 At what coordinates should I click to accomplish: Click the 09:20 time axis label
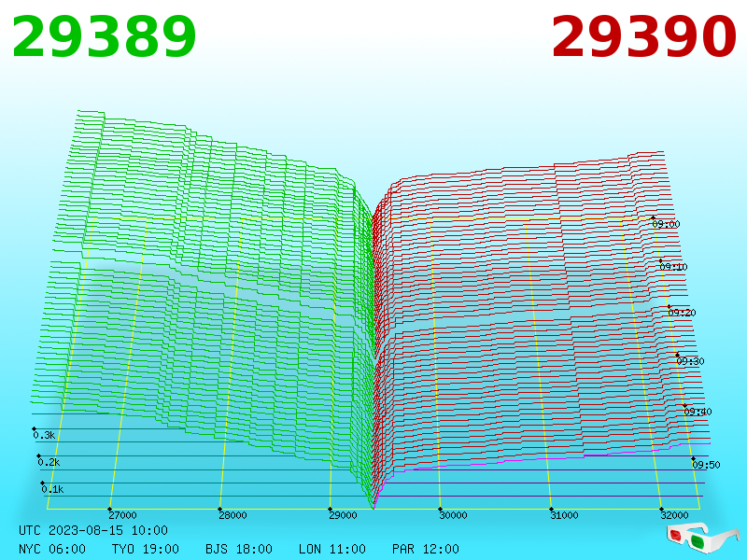tap(683, 313)
